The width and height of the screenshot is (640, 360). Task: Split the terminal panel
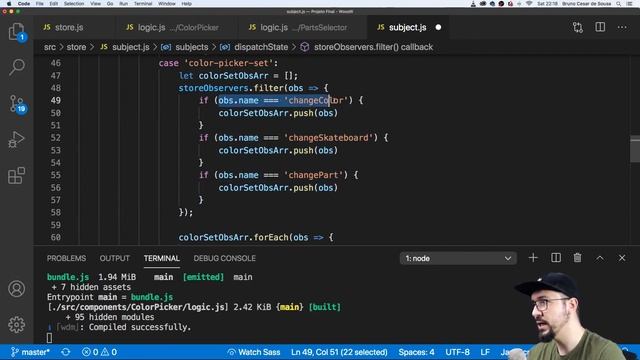pos(556,258)
